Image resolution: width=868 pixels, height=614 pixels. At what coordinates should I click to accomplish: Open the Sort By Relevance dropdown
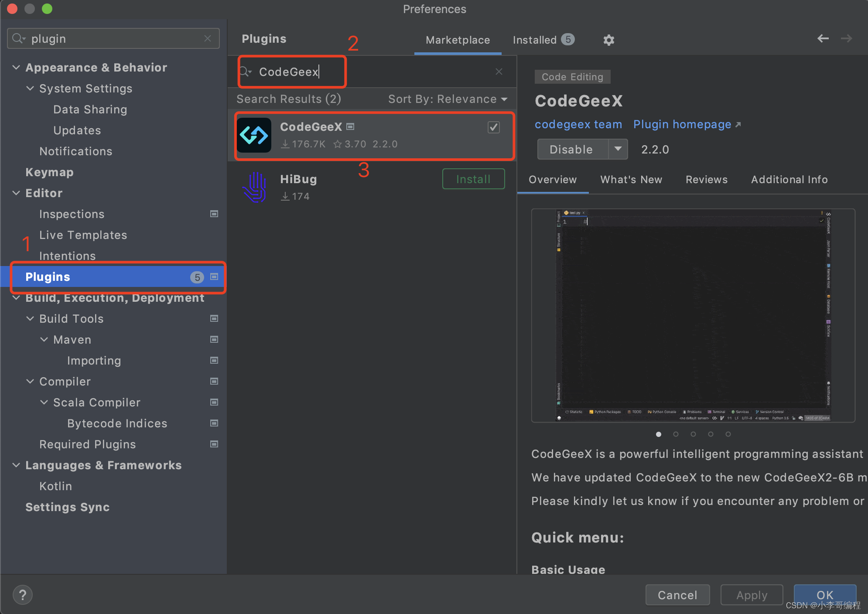[448, 99]
